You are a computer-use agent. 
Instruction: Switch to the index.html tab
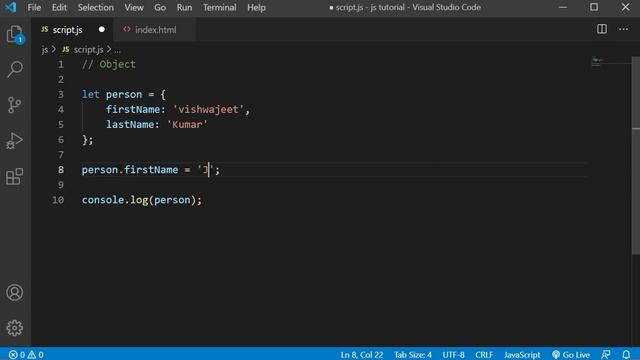[x=156, y=30]
